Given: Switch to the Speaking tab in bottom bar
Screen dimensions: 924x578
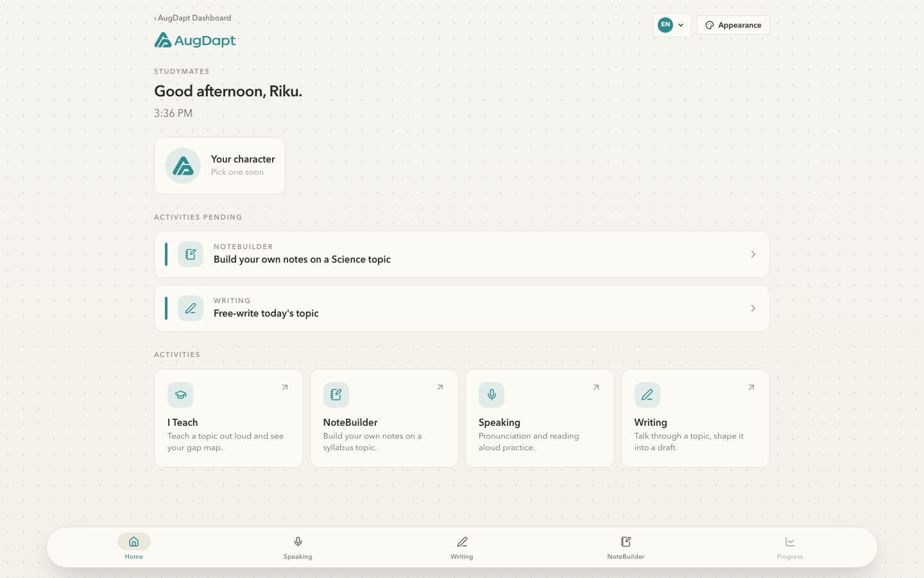Looking at the screenshot, I should (x=298, y=547).
